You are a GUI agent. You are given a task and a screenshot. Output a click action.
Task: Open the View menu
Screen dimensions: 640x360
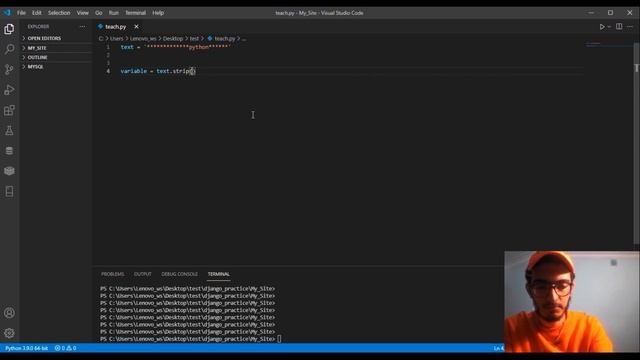click(x=82, y=13)
